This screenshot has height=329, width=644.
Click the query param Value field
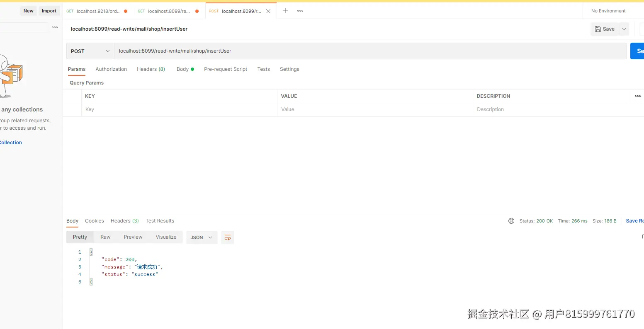375,109
